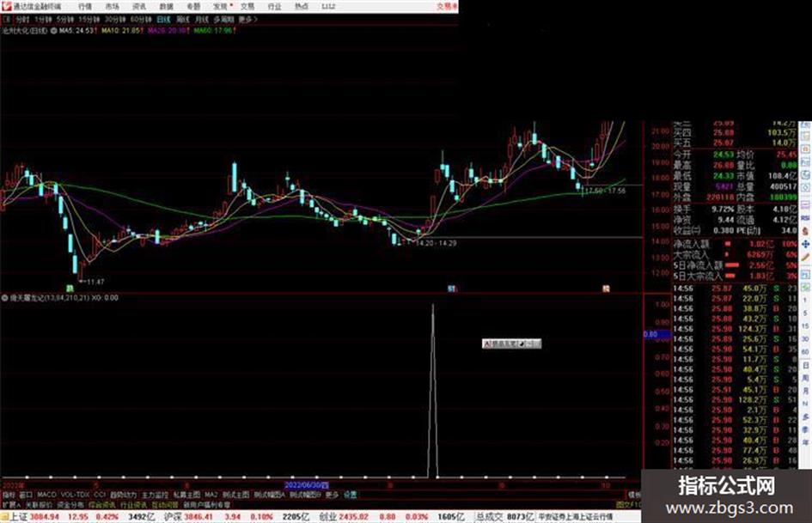Select the 周 weekly shortcut in right sidebar

[805, 378]
